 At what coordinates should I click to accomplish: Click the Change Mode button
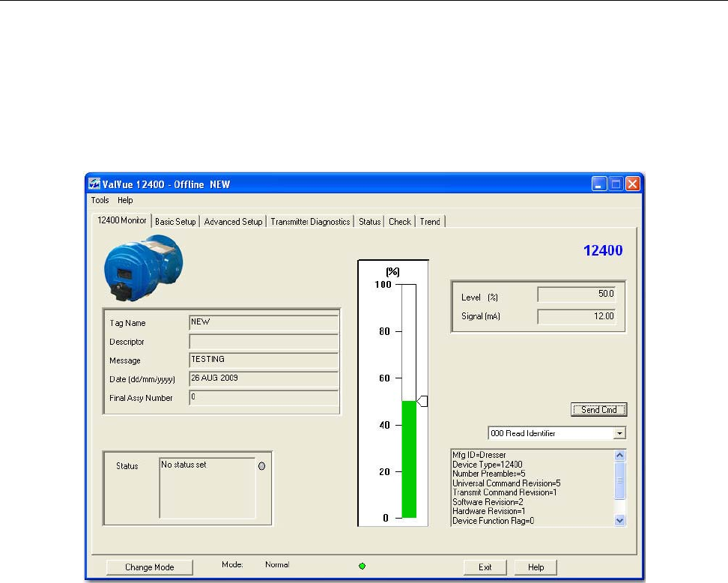coord(150,567)
